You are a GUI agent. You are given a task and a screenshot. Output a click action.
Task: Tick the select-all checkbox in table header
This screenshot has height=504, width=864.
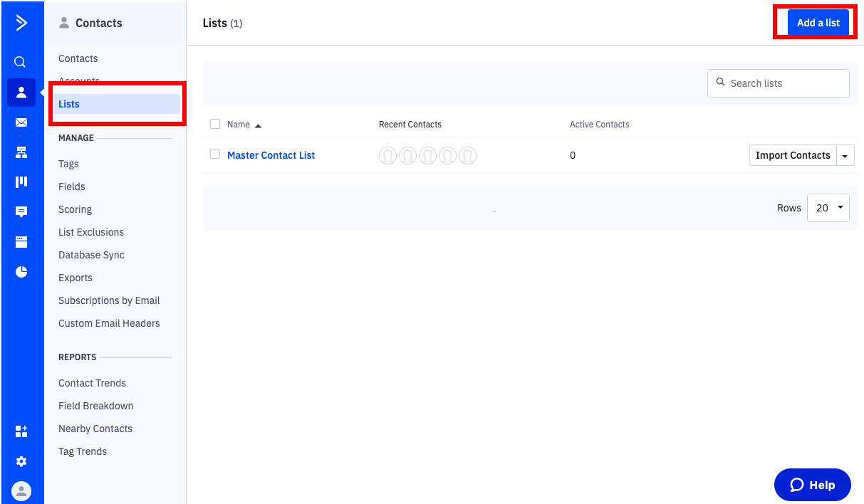(x=215, y=124)
